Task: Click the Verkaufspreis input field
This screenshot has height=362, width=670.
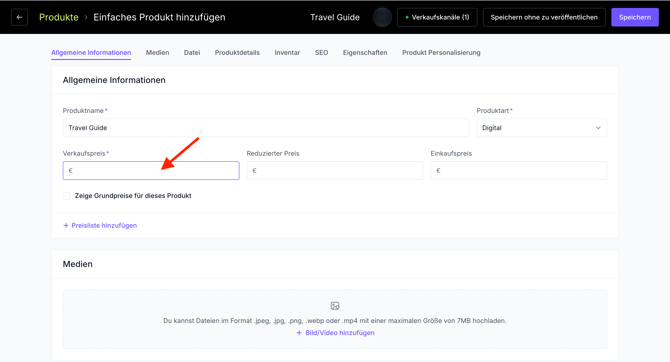Action: (x=151, y=171)
